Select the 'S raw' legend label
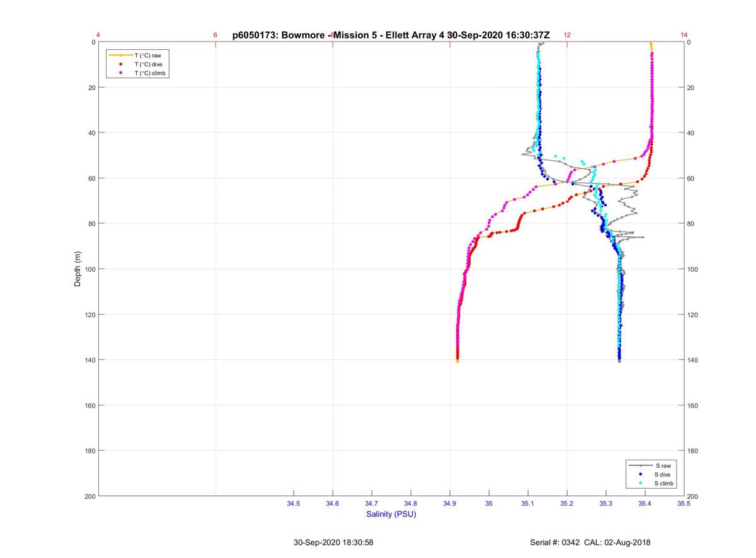756x558 pixels. pos(663,465)
